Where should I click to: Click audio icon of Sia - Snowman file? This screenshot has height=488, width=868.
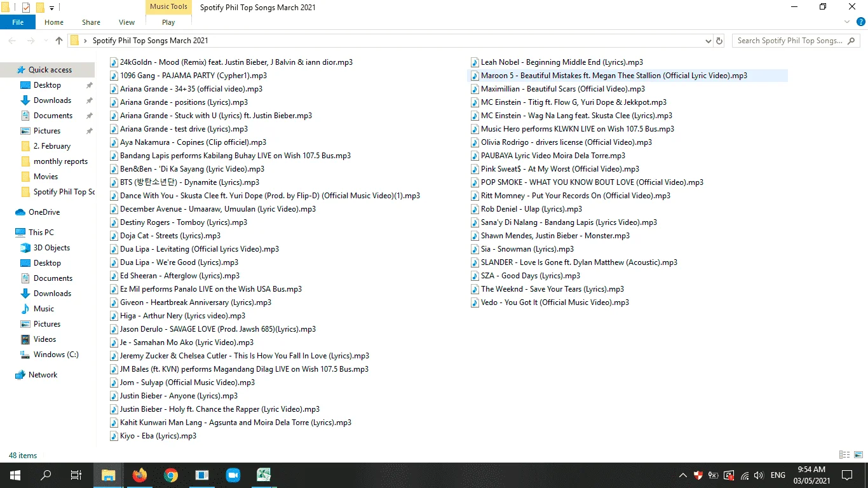[475, 249]
